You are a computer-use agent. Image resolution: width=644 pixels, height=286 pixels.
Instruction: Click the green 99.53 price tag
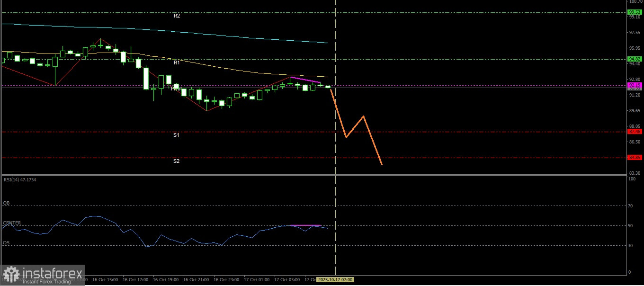pyautogui.click(x=634, y=12)
